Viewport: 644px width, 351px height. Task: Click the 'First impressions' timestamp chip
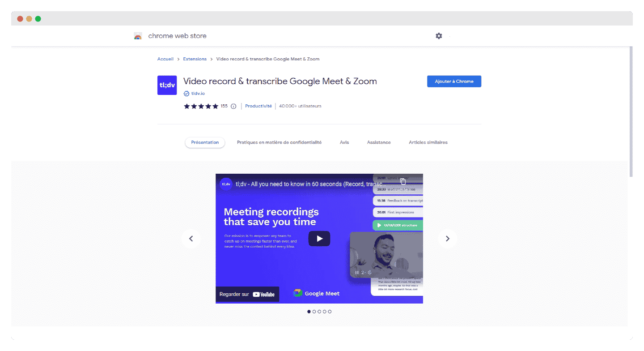[398, 212]
